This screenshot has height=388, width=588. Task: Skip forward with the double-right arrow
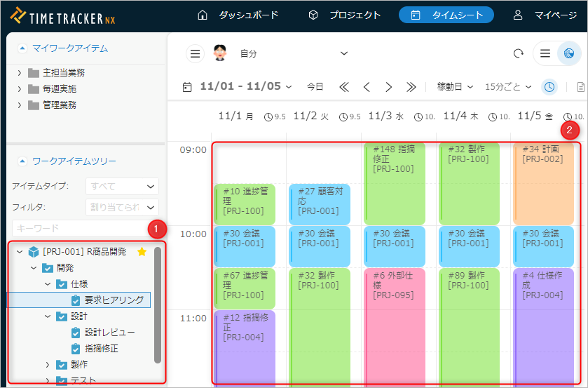pos(411,87)
